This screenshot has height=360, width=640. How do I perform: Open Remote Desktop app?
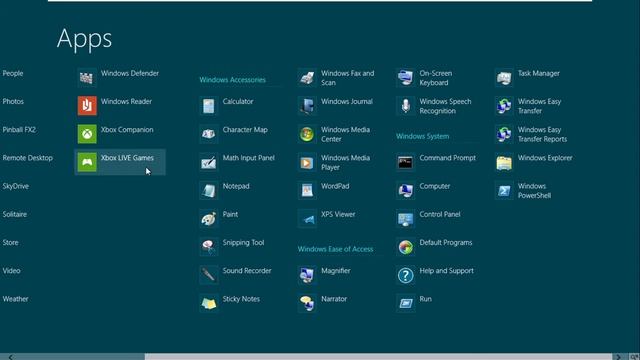[27, 158]
